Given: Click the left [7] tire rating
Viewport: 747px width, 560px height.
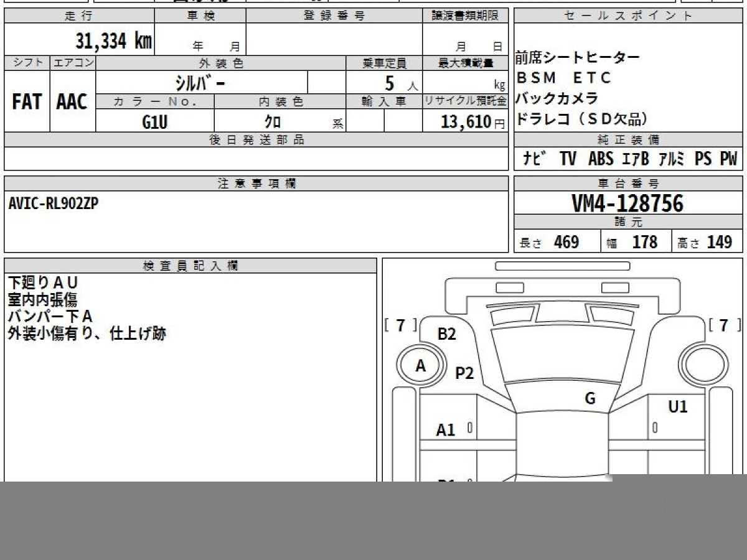Looking at the screenshot, I should (x=400, y=325).
